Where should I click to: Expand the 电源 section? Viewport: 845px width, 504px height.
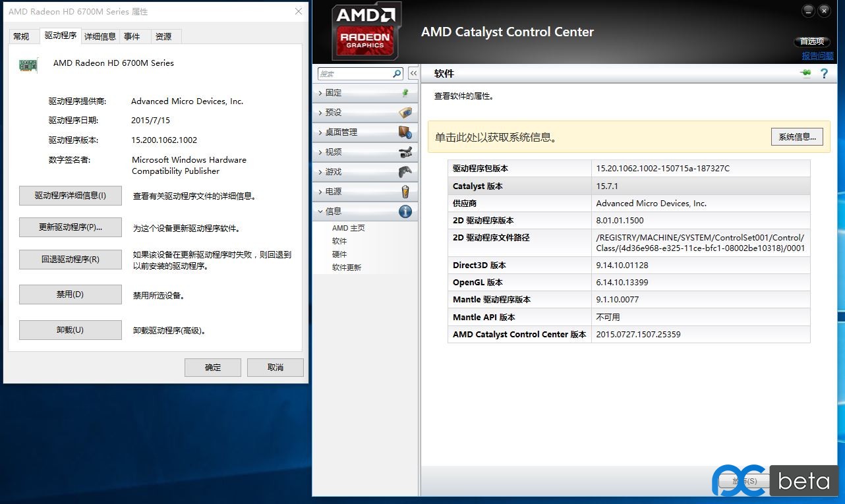click(x=366, y=192)
